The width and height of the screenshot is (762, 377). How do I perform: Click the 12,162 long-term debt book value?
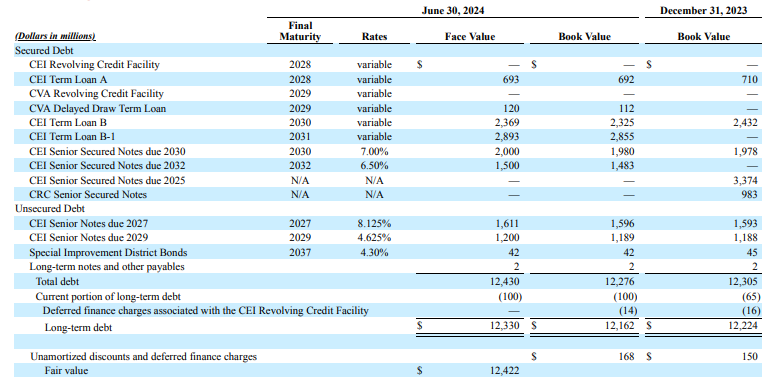coord(620,326)
